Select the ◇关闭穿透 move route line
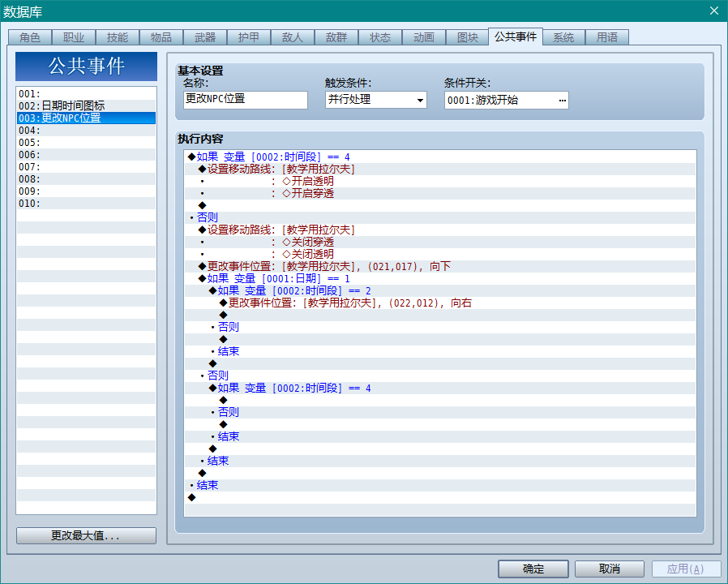The image size is (728, 584). (x=440, y=242)
